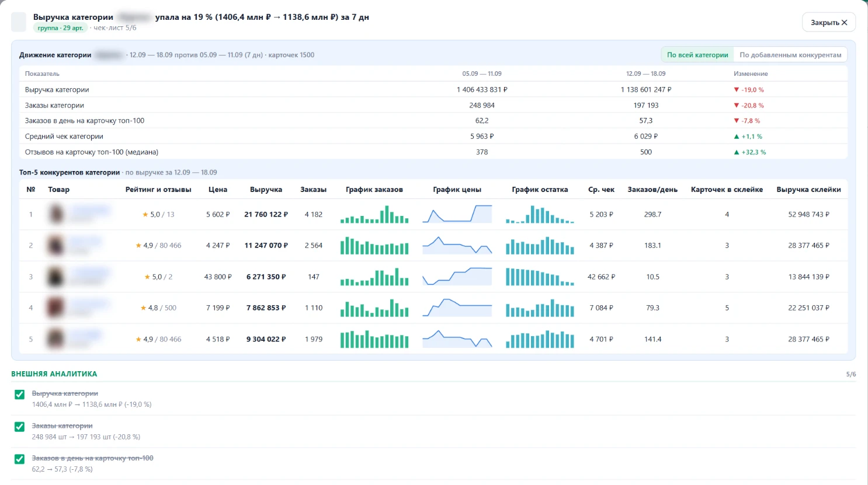Click the Ср. чек column header

(601, 190)
